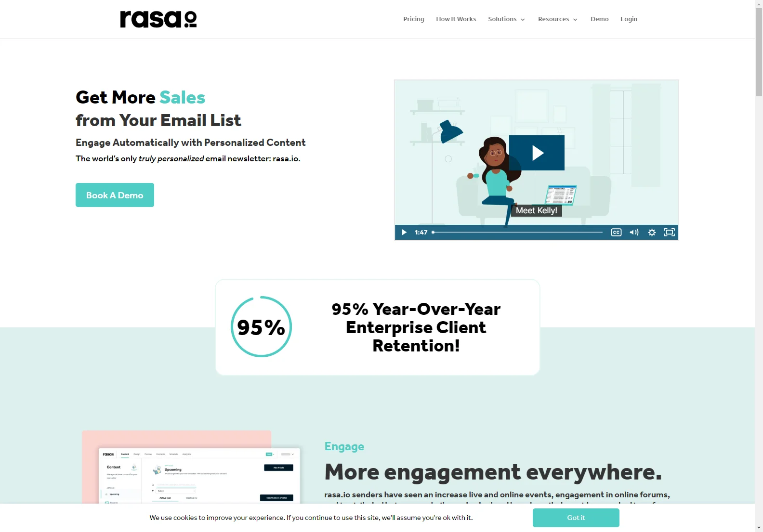Screen dimensions: 763x532
Task: Click the 95% circular progress graphic
Action: pyautogui.click(x=262, y=326)
